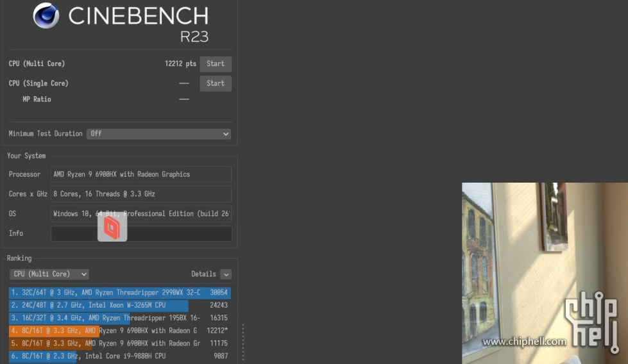This screenshot has height=364, width=628.
Task: Click the Cores x GHz field
Action: [x=141, y=194]
